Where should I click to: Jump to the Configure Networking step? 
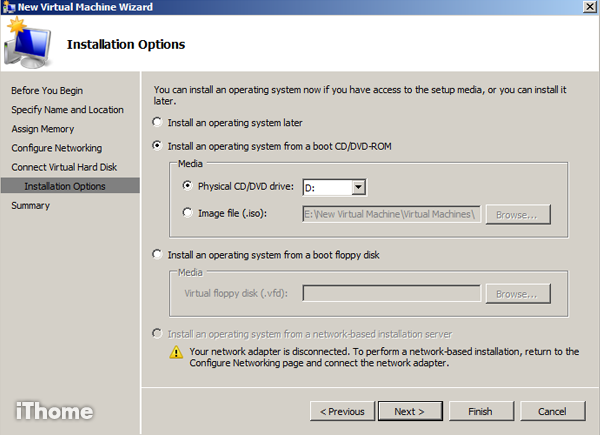click(56, 148)
